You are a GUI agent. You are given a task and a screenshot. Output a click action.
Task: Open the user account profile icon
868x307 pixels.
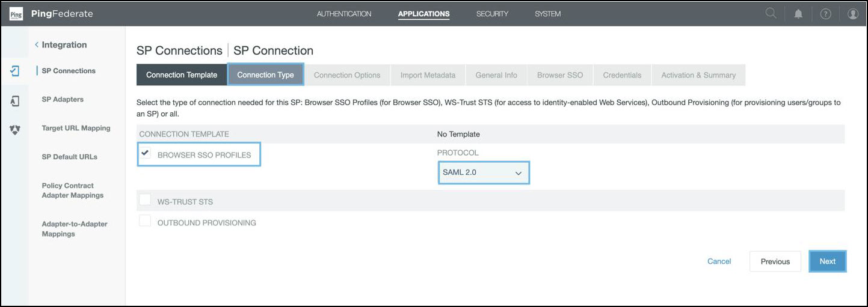(852, 14)
